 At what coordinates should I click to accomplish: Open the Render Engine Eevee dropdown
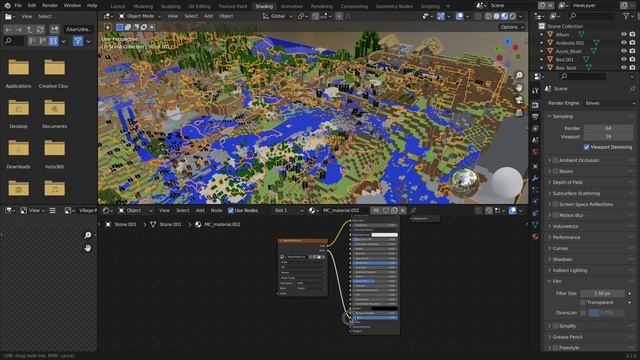coord(609,103)
